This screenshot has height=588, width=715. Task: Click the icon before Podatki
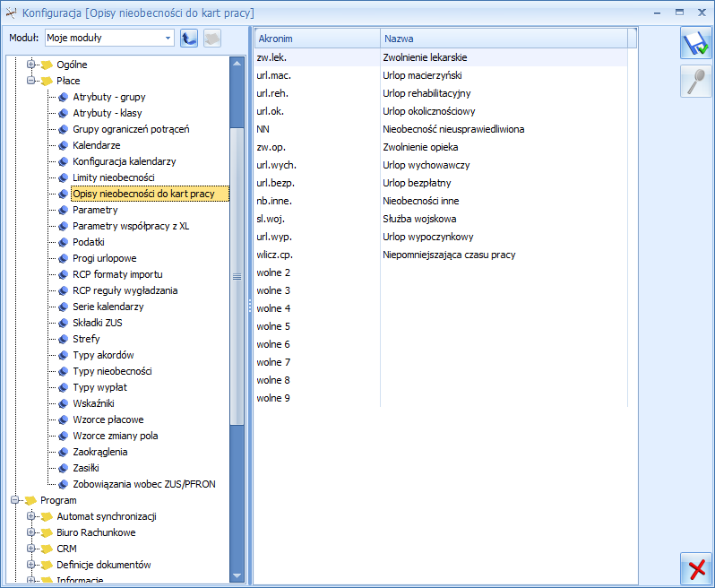[64, 242]
